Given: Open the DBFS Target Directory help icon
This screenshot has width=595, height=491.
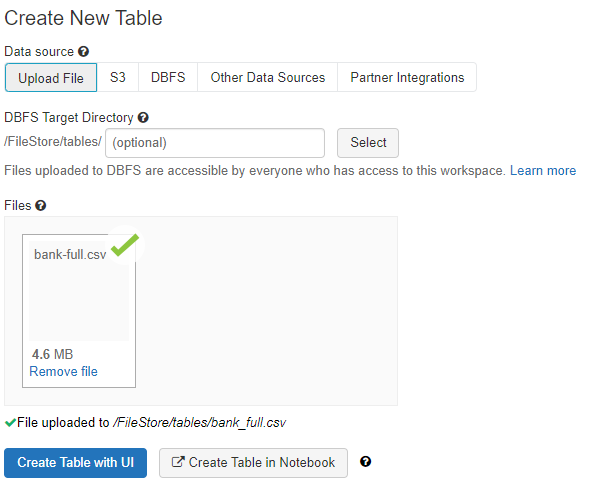Looking at the screenshot, I should [143, 118].
